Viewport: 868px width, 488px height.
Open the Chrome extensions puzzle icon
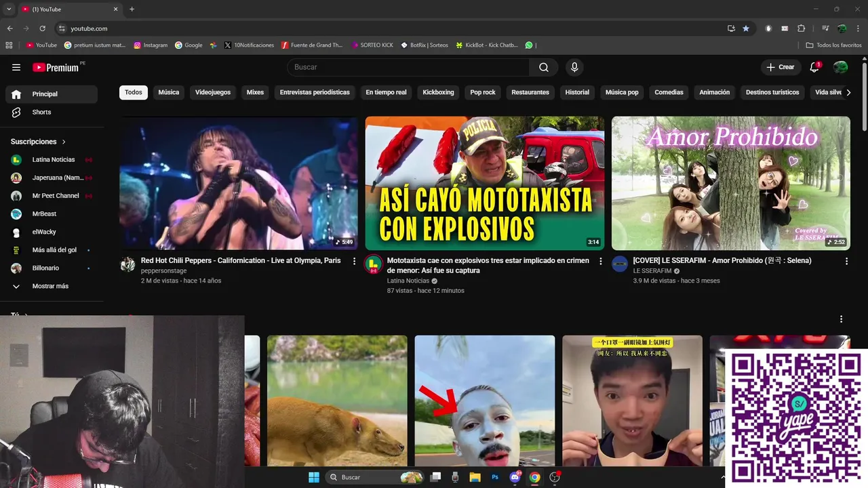coord(802,28)
